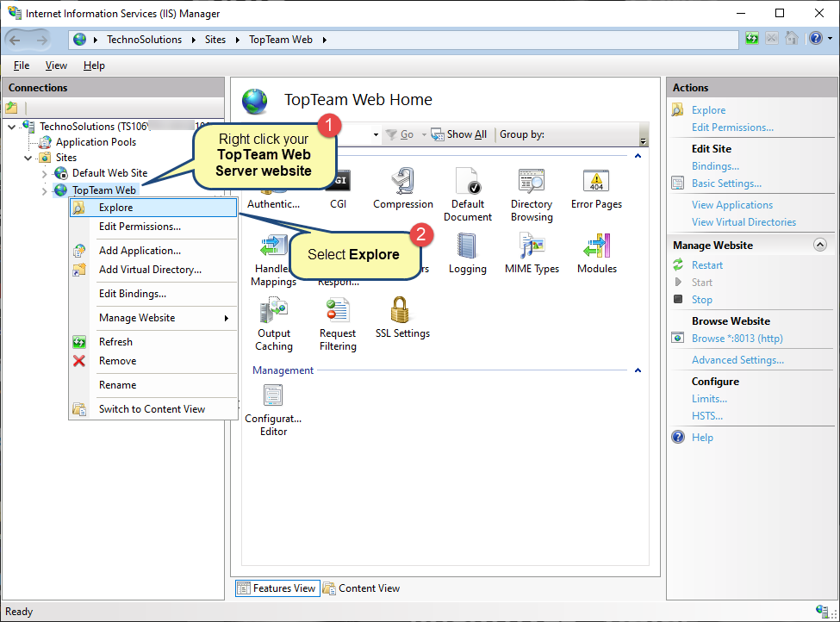Choose Rename from the context menu
840x622 pixels.
(x=153, y=385)
